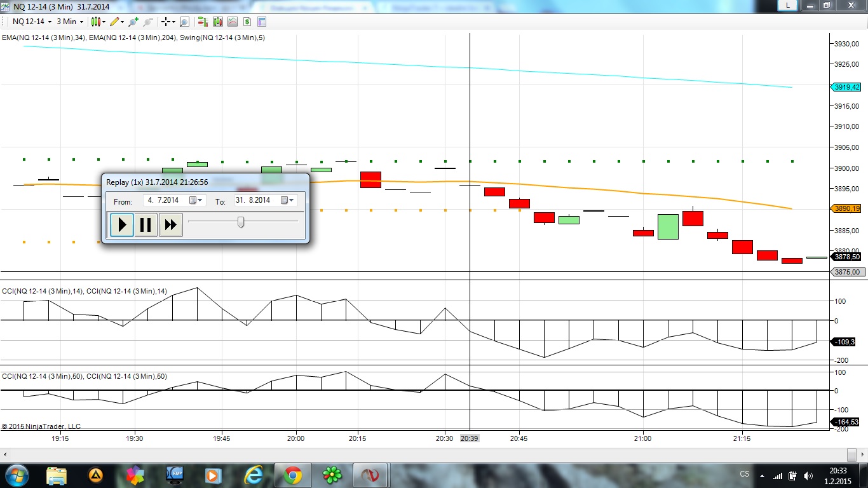Switch to Google Chrome in taskbar
This screenshot has height=488, width=868.
point(293,475)
